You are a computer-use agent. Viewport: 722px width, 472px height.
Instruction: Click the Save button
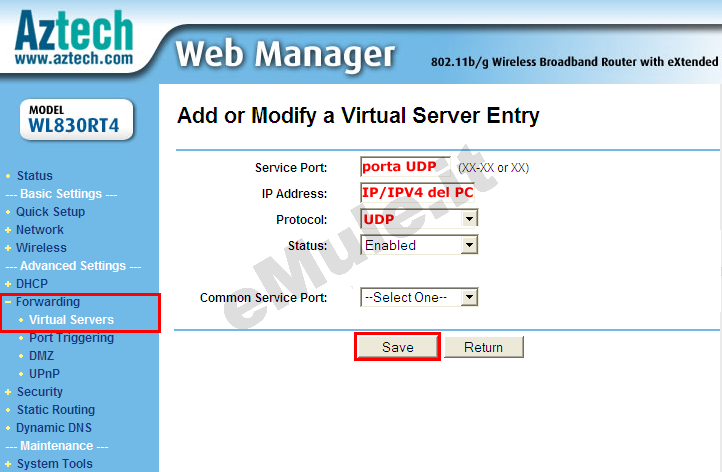click(397, 347)
